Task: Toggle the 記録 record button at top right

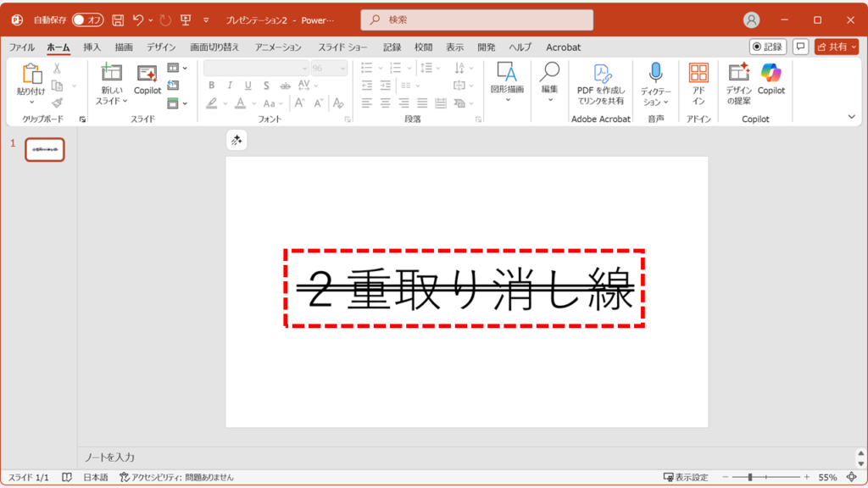Action: point(768,47)
